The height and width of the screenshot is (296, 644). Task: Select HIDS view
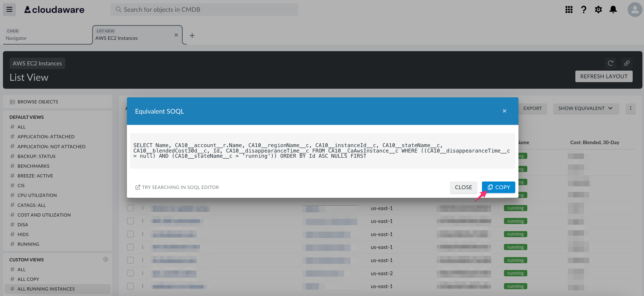pos(23,234)
